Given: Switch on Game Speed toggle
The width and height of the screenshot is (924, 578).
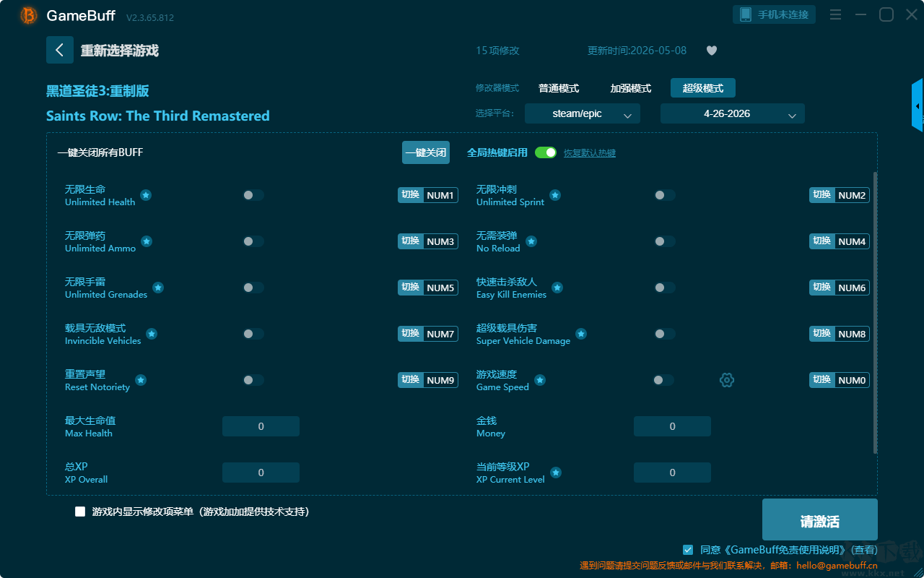Looking at the screenshot, I should click(x=663, y=380).
